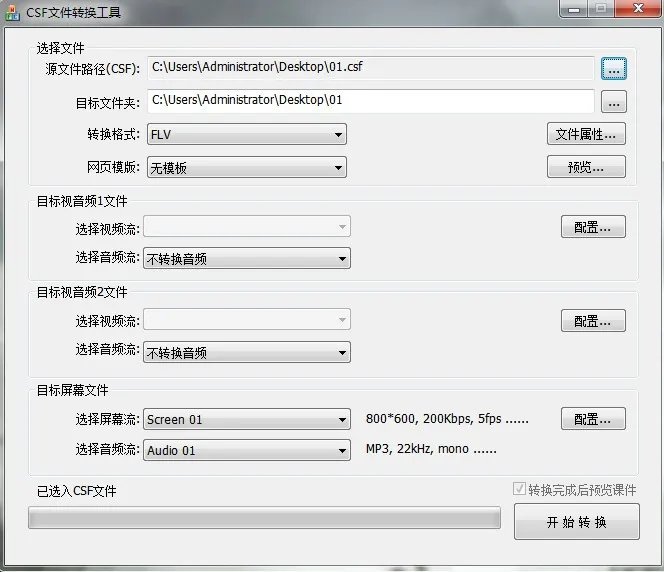664x572 pixels.
Task: Click the 预览 preview button
Action: pyautogui.click(x=586, y=167)
